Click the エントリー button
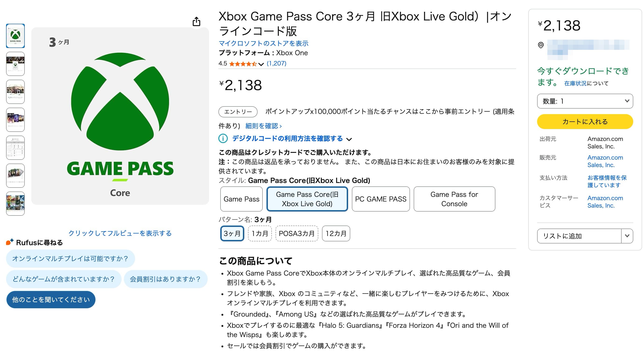Image resolution: width=644 pixels, height=356 pixels. point(238,112)
